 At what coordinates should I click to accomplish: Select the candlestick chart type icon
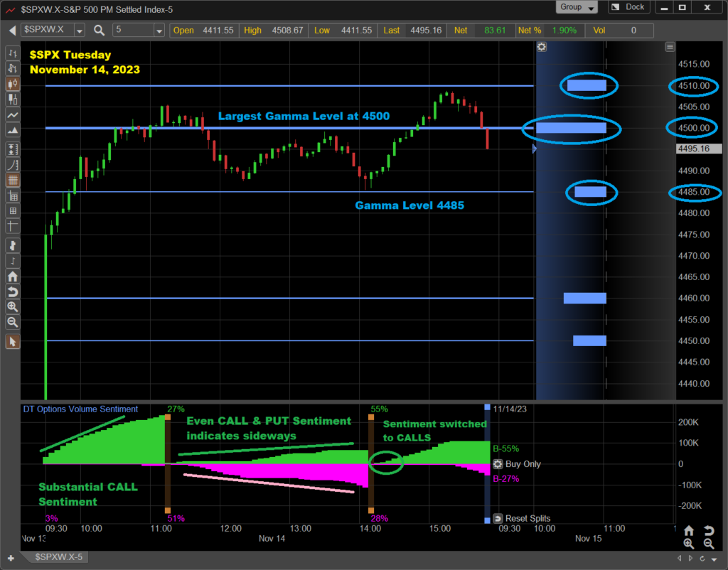12,83
